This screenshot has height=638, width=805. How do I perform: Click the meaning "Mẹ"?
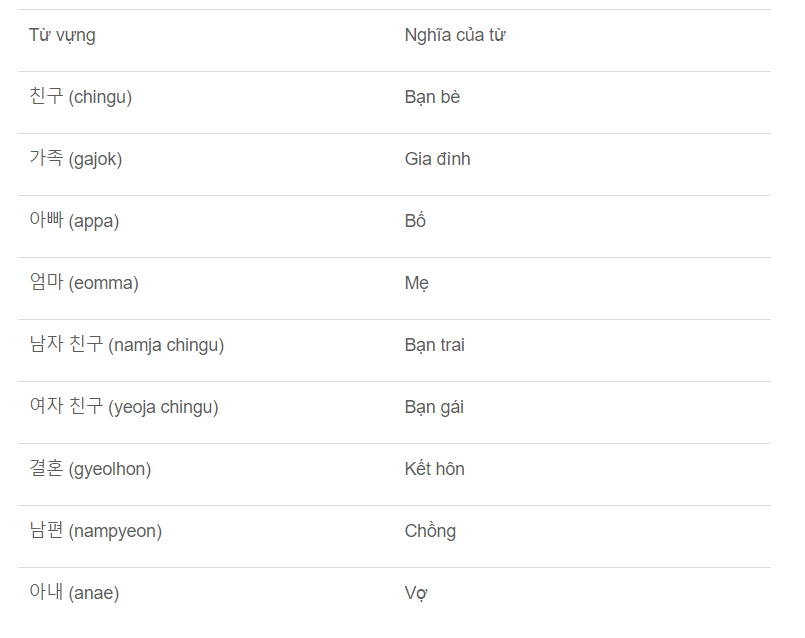pos(416,283)
